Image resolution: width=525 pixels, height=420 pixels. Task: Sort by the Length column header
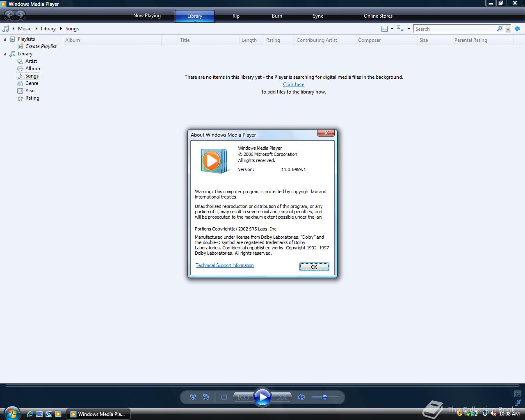click(251, 40)
